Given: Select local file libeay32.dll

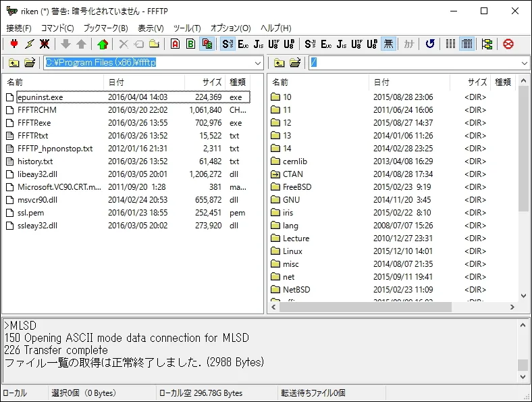Looking at the screenshot, I should (x=37, y=174).
